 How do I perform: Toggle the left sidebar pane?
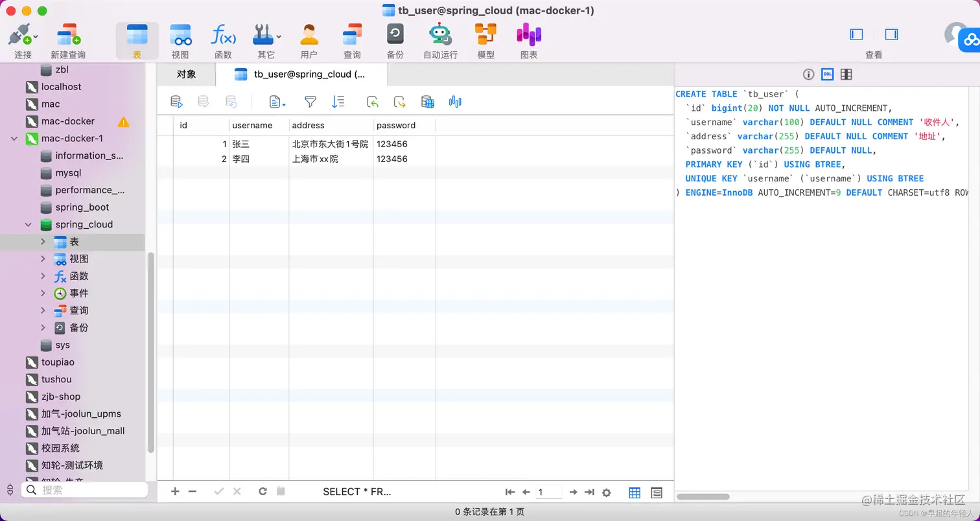pyautogui.click(x=856, y=34)
